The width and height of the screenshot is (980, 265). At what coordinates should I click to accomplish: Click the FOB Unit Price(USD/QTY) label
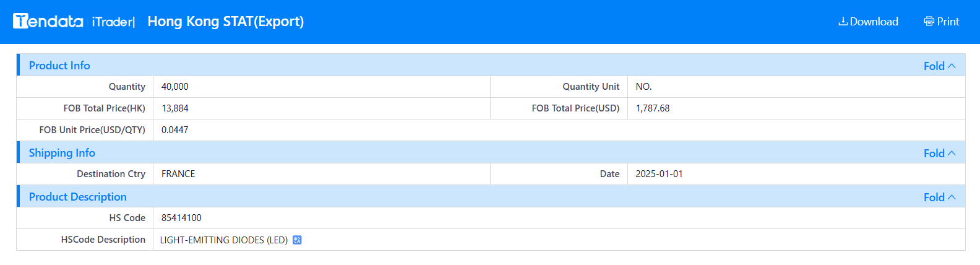tap(92, 130)
